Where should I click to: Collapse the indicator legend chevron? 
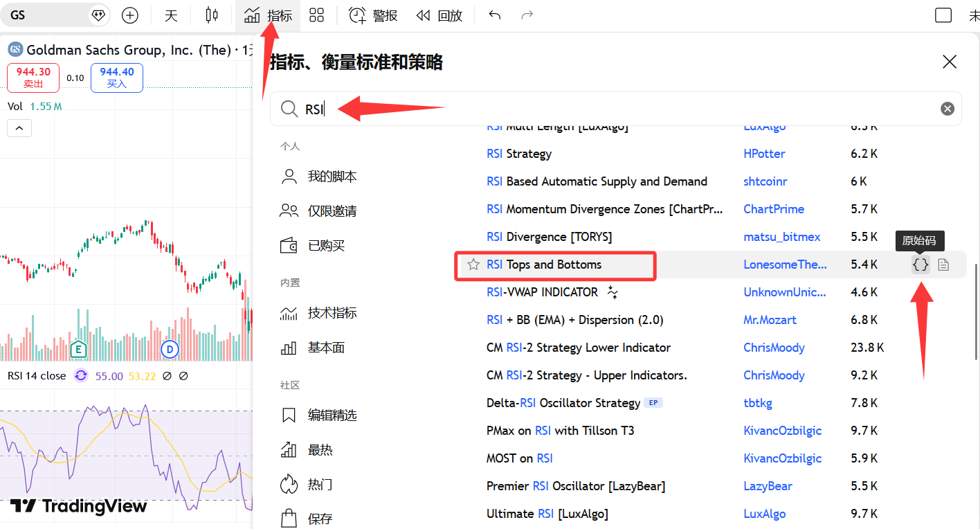tap(19, 128)
